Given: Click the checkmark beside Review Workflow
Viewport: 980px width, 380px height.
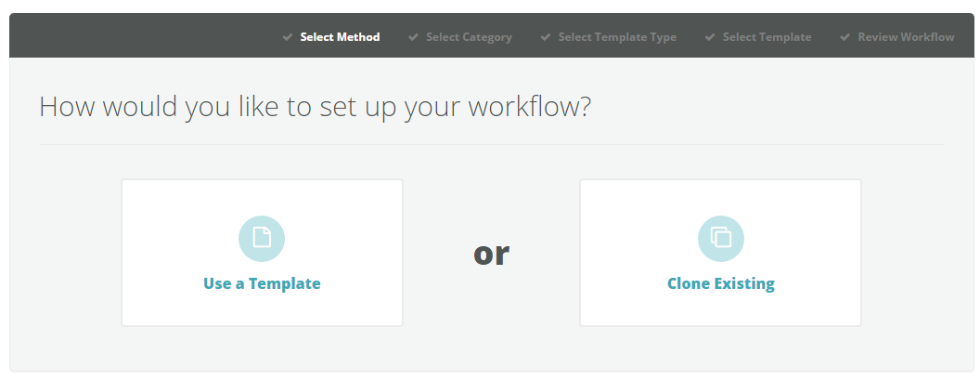Looking at the screenshot, I should pyautogui.click(x=845, y=37).
